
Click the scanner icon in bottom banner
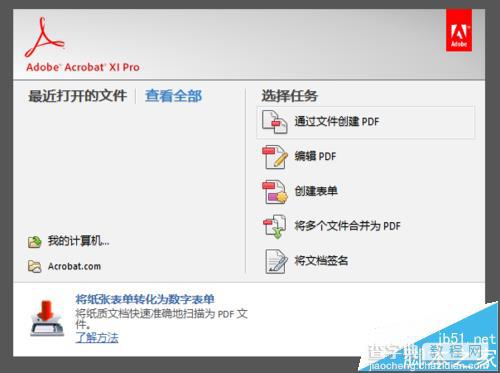pyautogui.click(x=47, y=318)
